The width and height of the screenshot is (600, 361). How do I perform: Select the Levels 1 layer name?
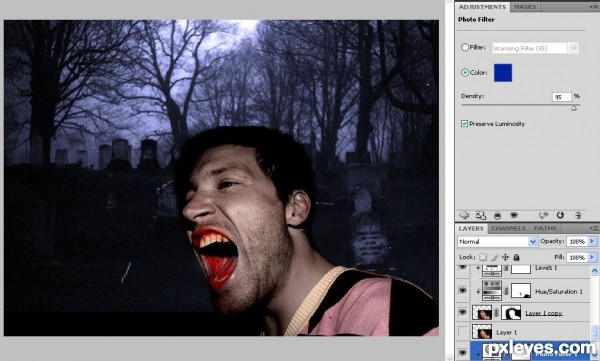[x=546, y=268]
